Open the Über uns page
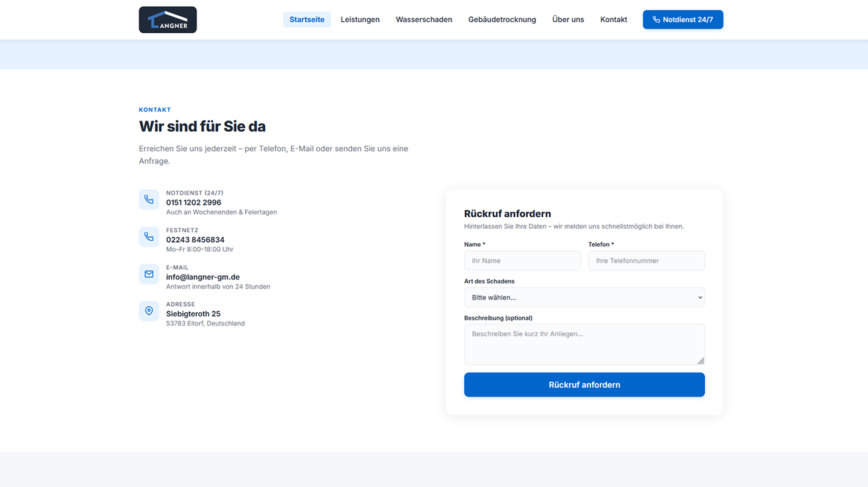868x487 pixels. (x=568, y=19)
